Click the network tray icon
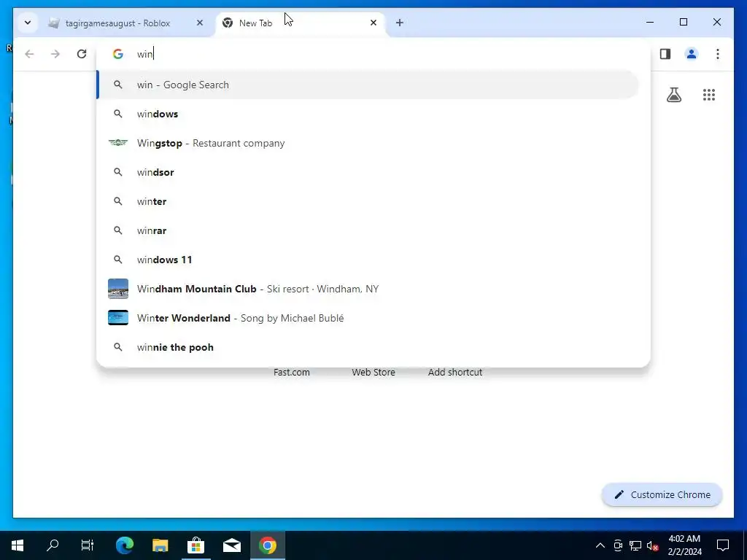 point(635,545)
